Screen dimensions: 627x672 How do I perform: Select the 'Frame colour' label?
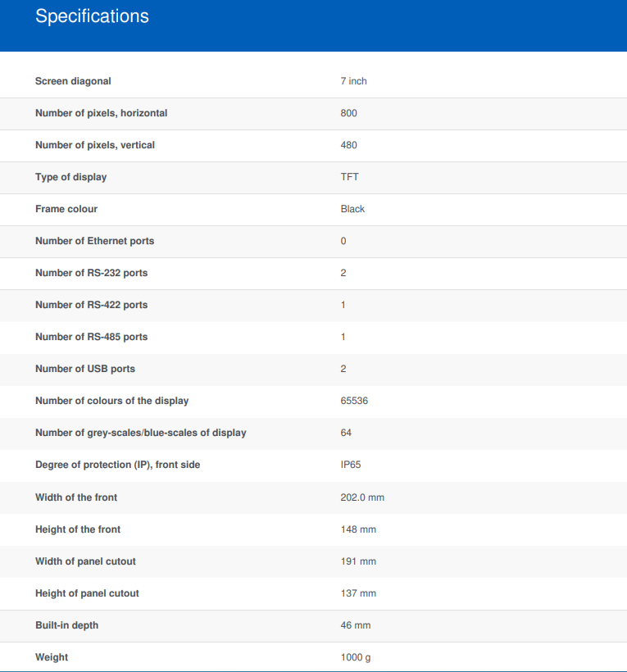coord(66,209)
